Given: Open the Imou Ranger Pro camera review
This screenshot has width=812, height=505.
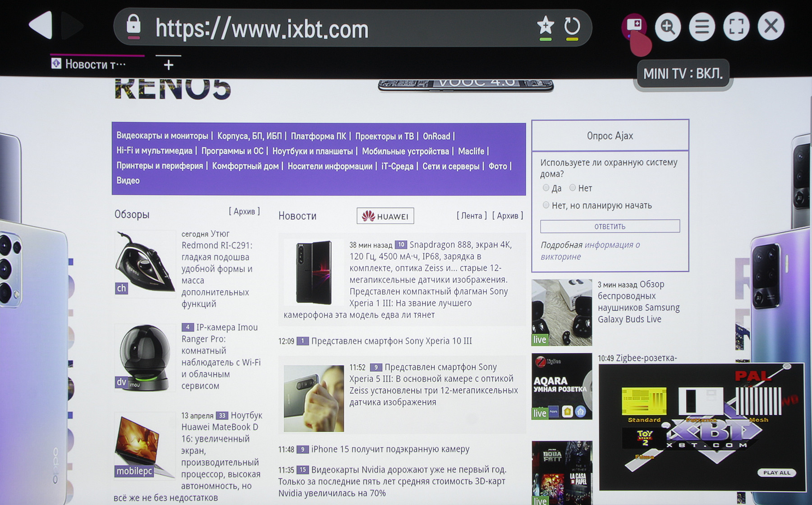Looking at the screenshot, I should click(x=221, y=356).
